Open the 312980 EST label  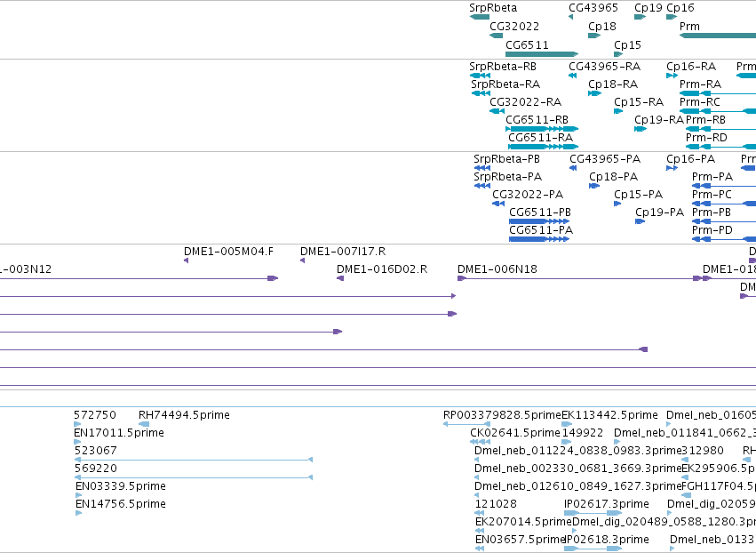703,451
